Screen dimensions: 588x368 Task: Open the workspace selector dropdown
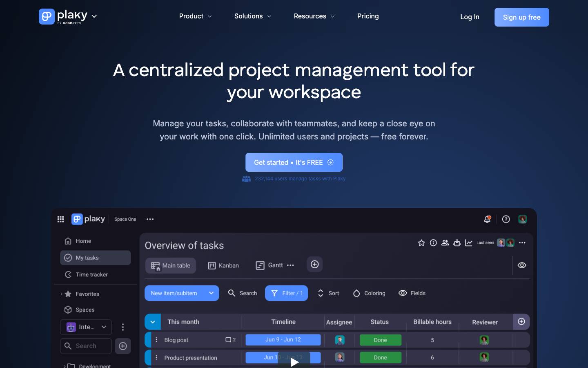pyautogui.click(x=86, y=327)
